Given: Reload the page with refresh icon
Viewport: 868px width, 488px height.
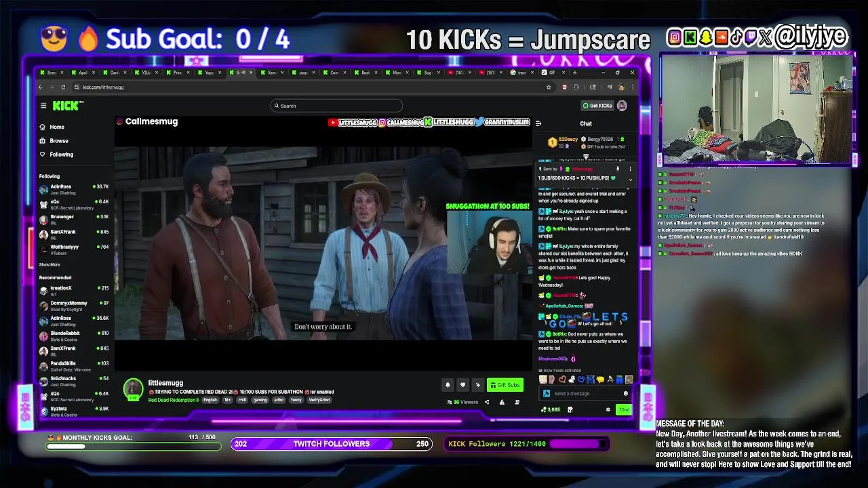Looking at the screenshot, I should click(x=63, y=87).
